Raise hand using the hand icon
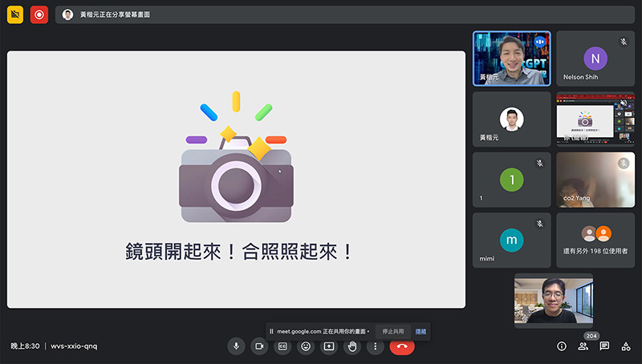 pyautogui.click(x=352, y=346)
